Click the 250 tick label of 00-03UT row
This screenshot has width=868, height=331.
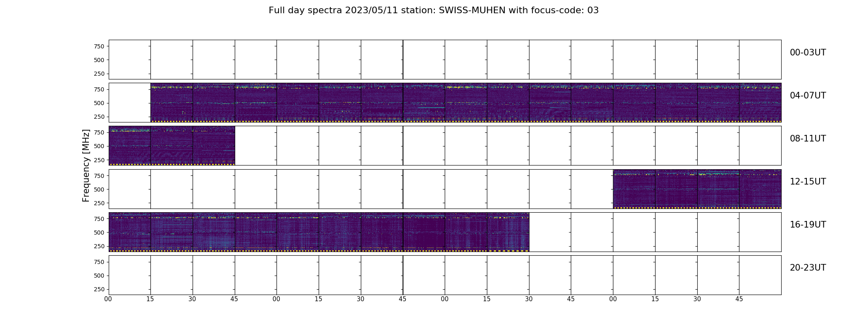click(99, 74)
